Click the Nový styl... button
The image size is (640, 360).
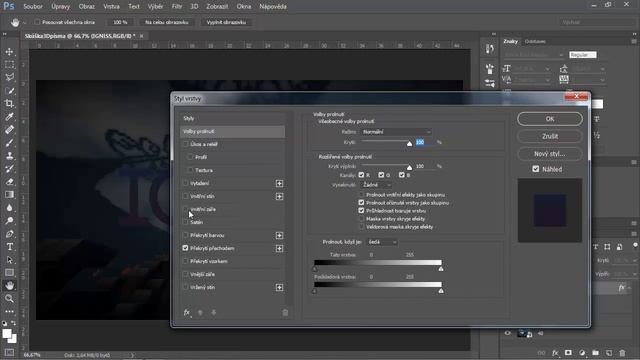point(550,154)
